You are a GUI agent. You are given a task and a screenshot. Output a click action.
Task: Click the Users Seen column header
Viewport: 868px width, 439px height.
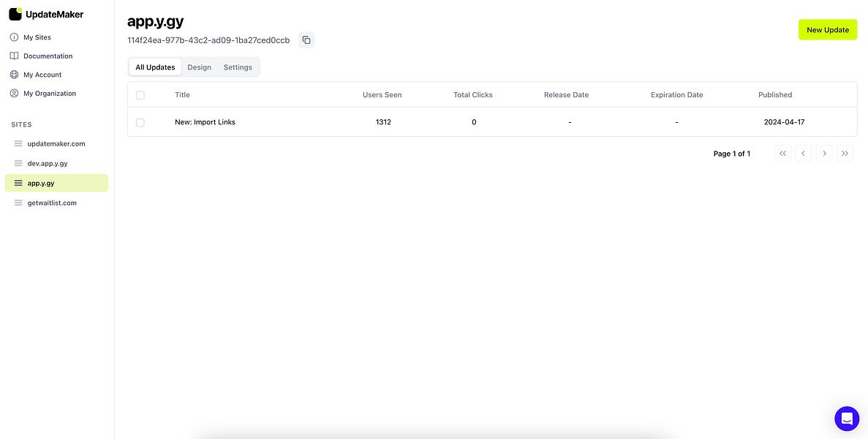click(382, 94)
